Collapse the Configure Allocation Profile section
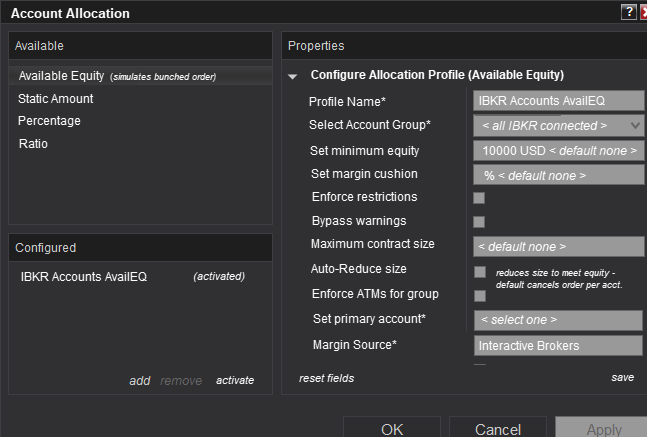Viewport: 647px width, 437px height. (x=293, y=75)
